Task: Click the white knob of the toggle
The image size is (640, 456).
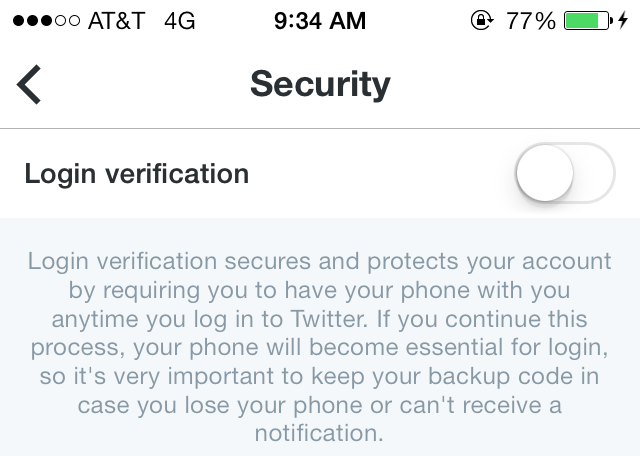Action: pos(545,173)
